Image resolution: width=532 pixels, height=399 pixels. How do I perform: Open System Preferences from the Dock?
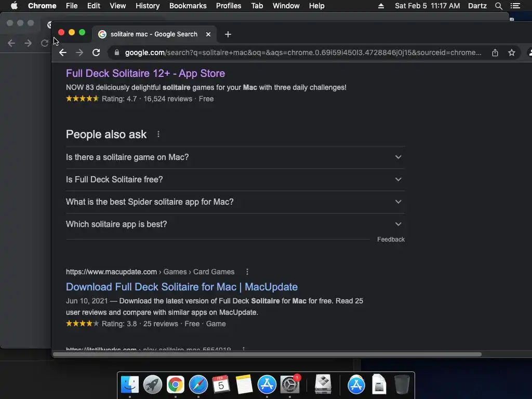tap(290, 384)
